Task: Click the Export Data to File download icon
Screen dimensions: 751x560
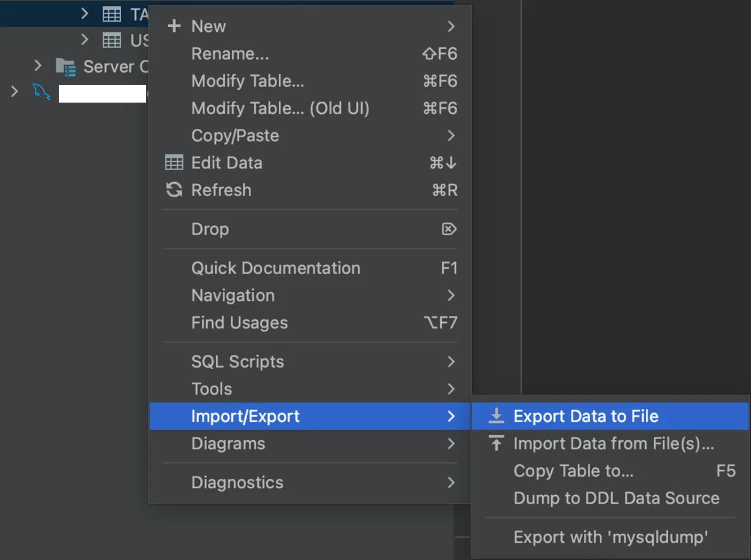Action: coord(496,416)
